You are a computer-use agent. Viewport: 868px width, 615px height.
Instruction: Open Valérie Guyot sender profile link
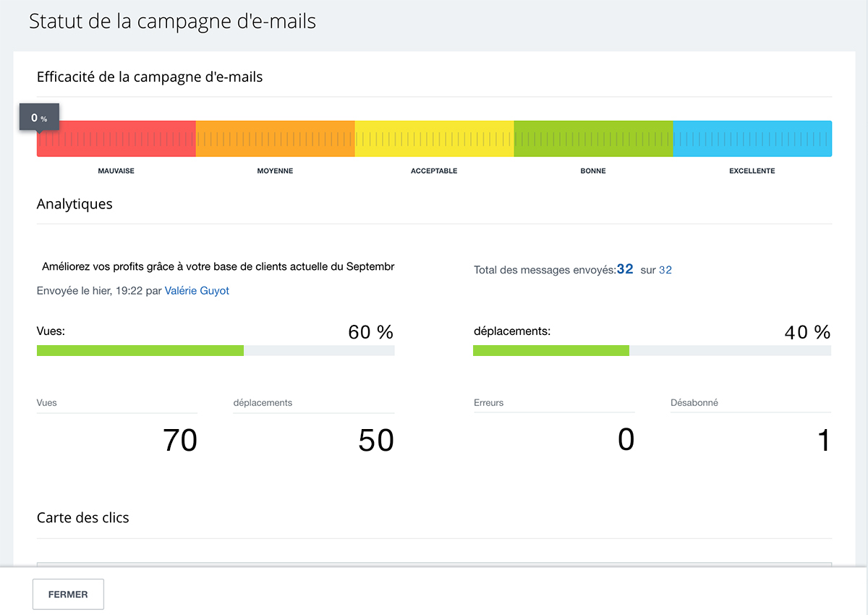(197, 291)
